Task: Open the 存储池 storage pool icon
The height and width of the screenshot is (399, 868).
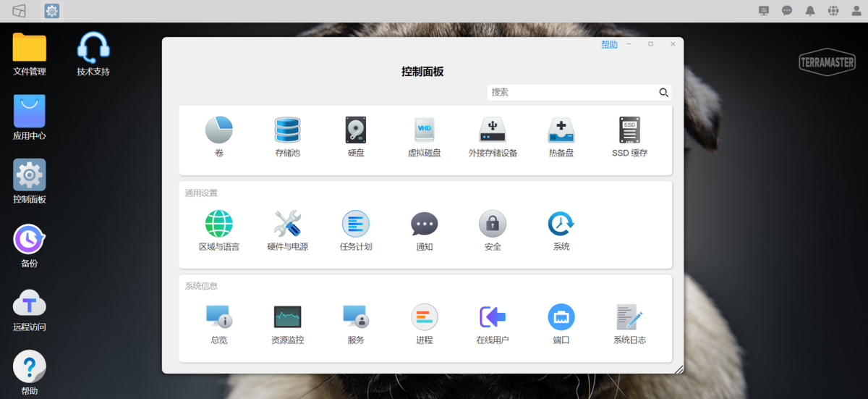Action: point(287,130)
